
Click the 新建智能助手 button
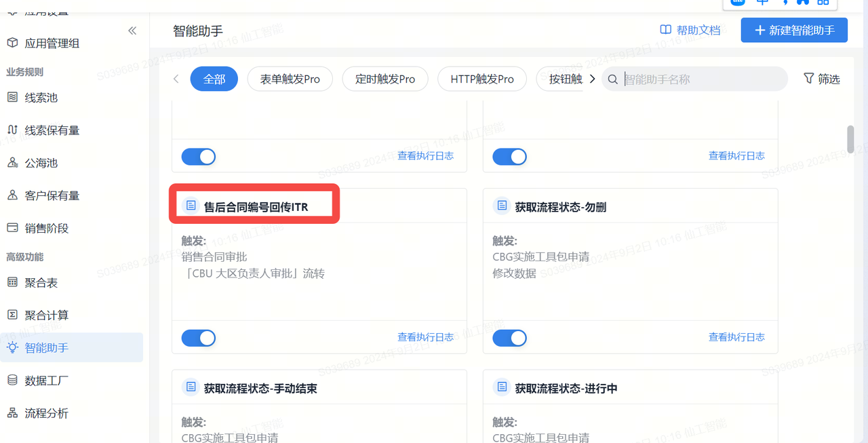pyautogui.click(x=793, y=31)
